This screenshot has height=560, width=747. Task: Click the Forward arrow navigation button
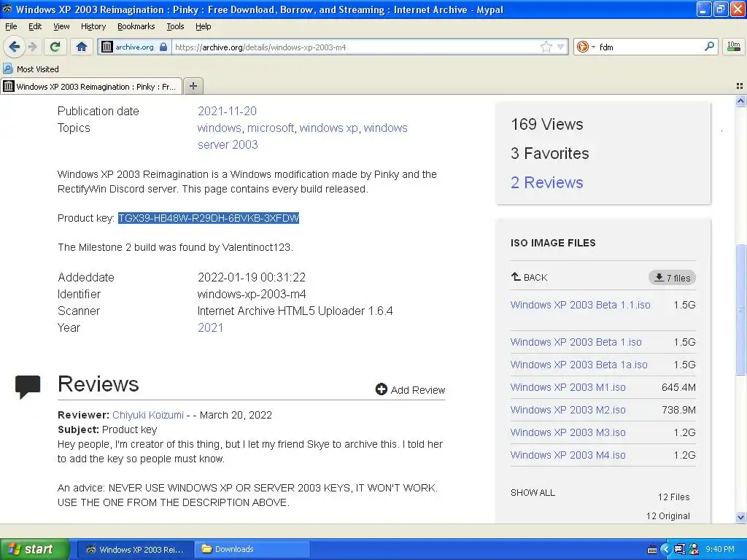pyautogui.click(x=32, y=47)
